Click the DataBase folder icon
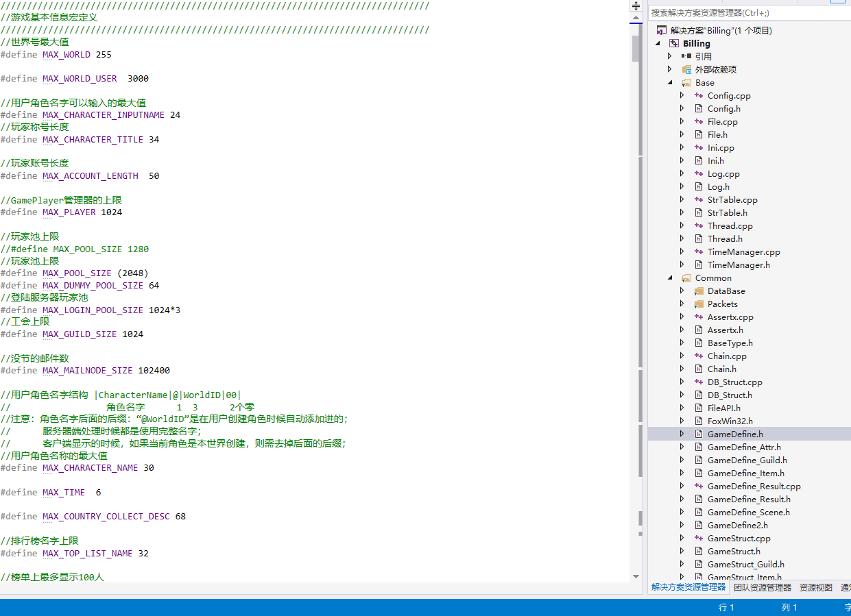Image resolution: width=851 pixels, height=616 pixels. (x=699, y=291)
